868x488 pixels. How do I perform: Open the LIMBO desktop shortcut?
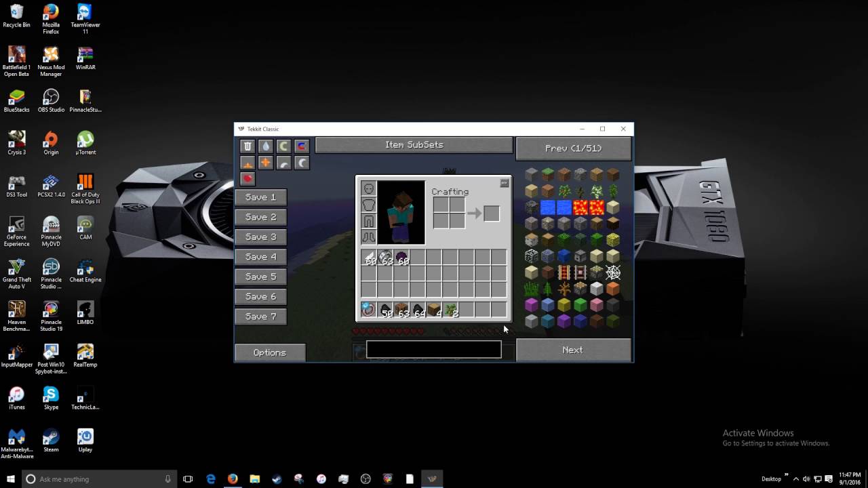[x=85, y=312]
